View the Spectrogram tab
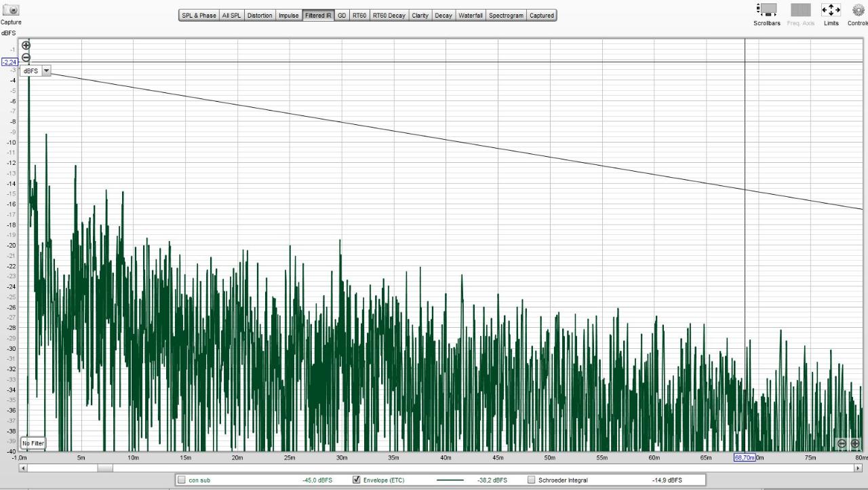This screenshot has width=868, height=490. pyautogui.click(x=507, y=16)
